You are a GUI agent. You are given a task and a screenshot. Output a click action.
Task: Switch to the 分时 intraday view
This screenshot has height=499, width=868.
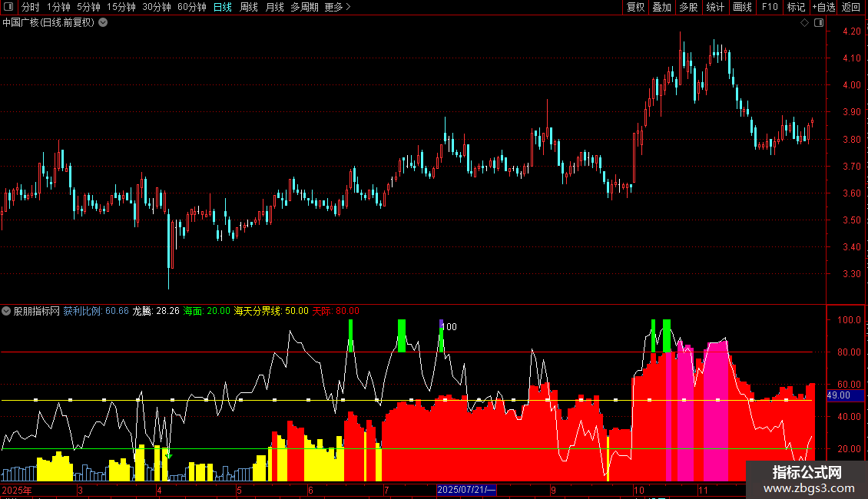(31, 7)
